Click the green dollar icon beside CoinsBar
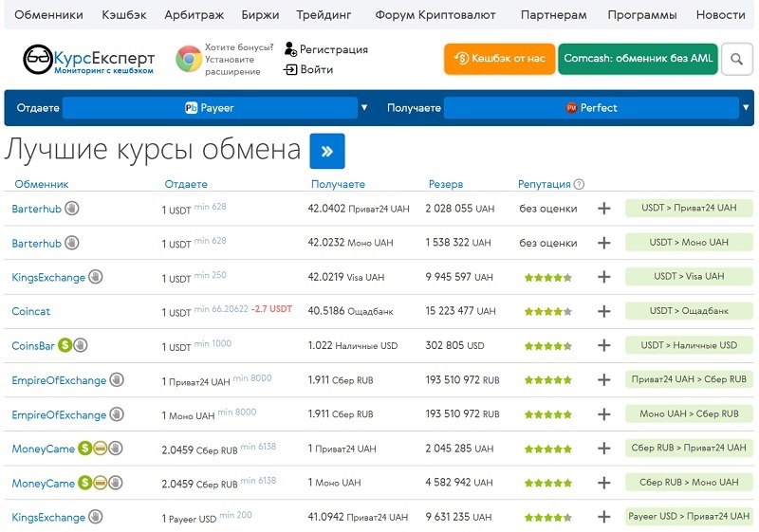This screenshot has height=532, width=759. pyautogui.click(x=65, y=345)
